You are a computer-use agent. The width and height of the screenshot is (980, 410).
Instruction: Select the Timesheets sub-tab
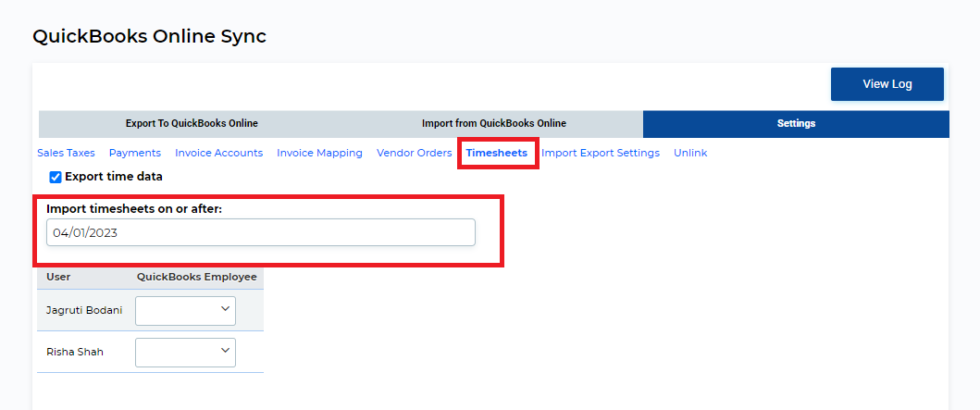[497, 153]
